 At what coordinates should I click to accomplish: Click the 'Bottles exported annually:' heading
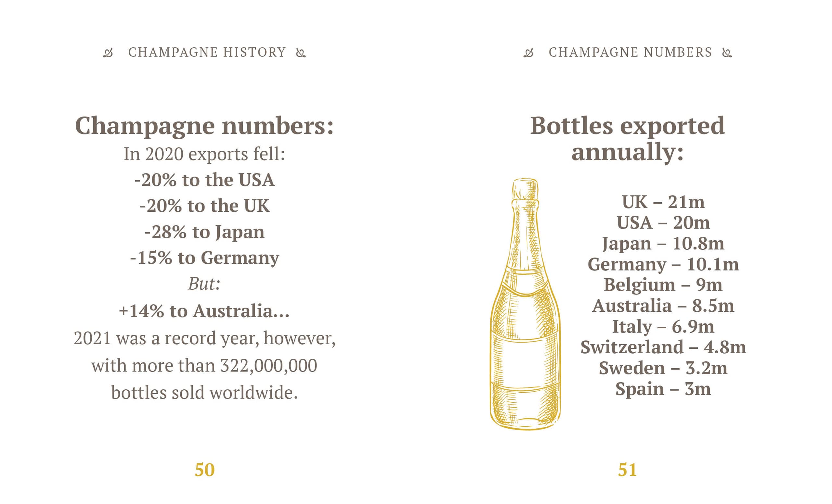pyautogui.click(x=627, y=138)
